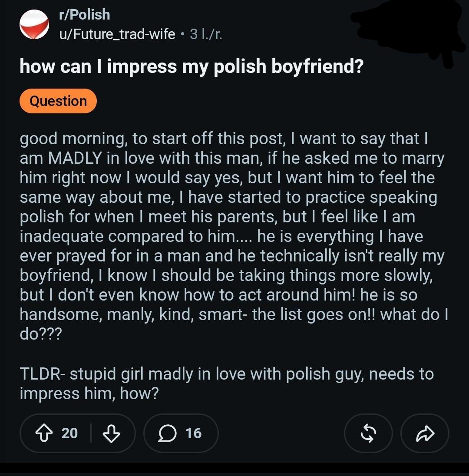Open the r/Polish subreddit avatar
Screen dimensions: 469x476
[x=34, y=24]
